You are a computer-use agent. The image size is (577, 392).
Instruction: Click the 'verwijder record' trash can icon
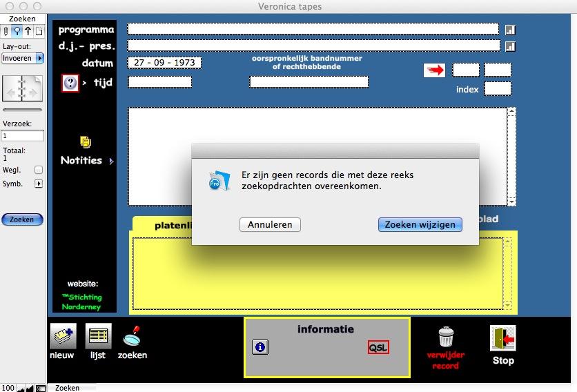click(x=446, y=337)
